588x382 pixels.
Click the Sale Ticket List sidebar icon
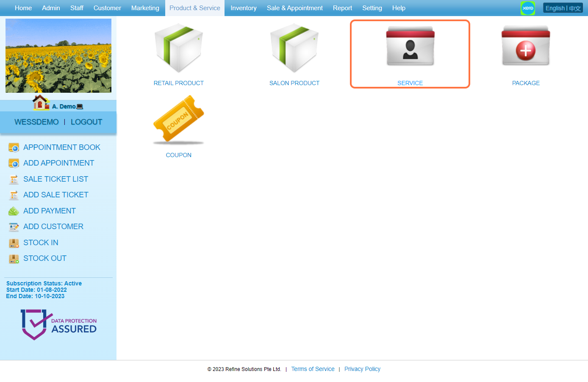click(14, 179)
